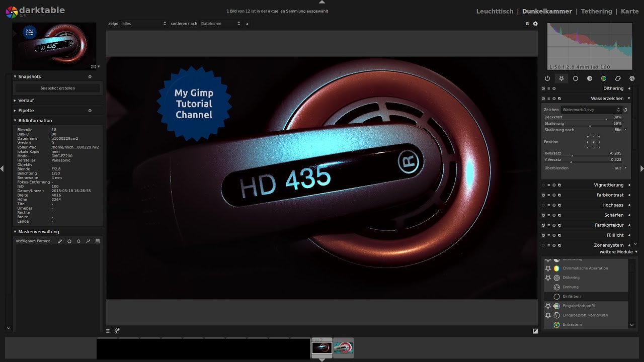Select the circle shape in mask manager
The image size is (644, 362).
click(x=69, y=241)
